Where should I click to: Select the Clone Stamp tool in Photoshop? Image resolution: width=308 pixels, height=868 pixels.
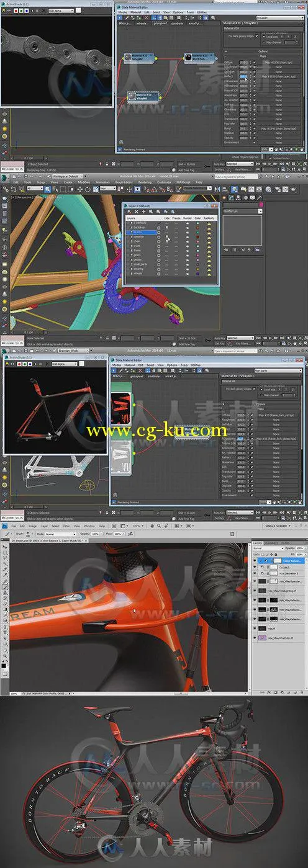click(x=5, y=593)
